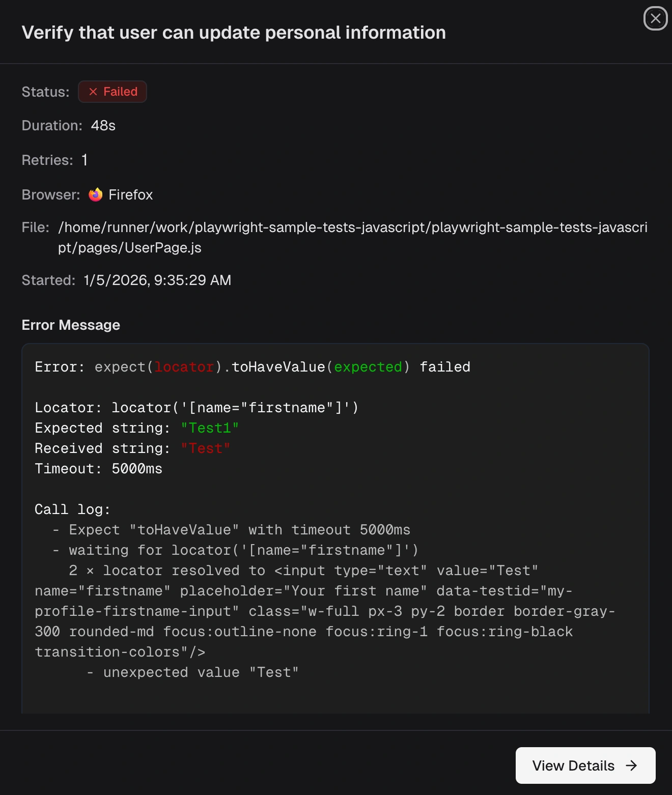Click the X icon inside the Failed badge
This screenshot has width=672, height=795.
(93, 92)
